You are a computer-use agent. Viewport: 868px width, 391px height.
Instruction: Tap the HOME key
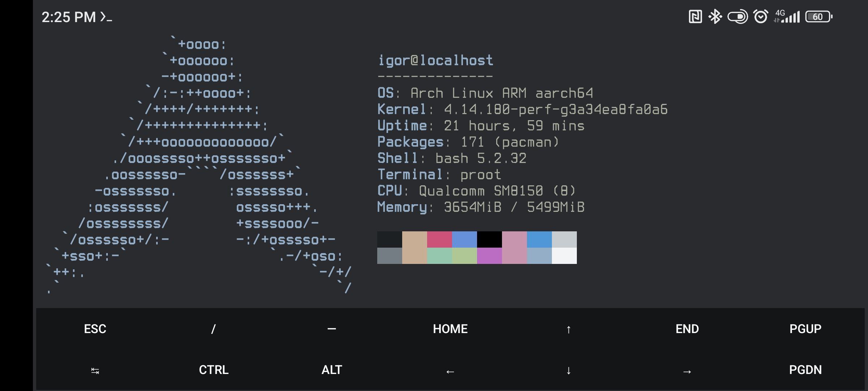click(x=450, y=329)
